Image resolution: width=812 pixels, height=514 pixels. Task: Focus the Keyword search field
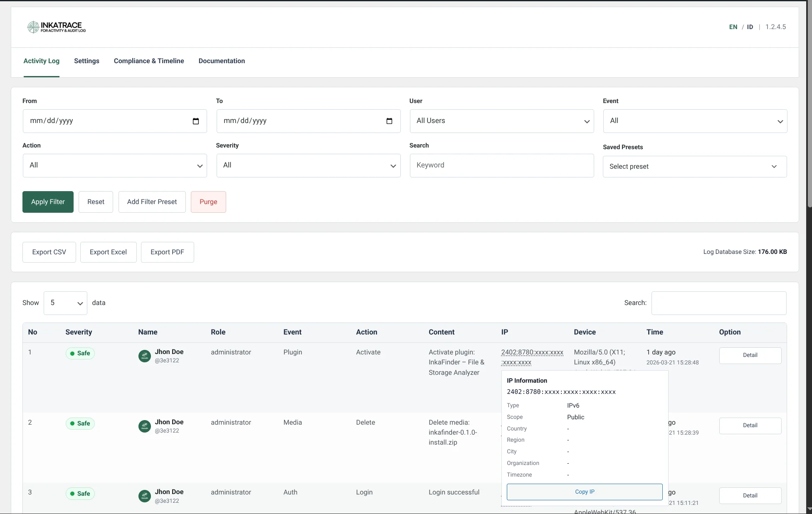[x=502, y=165]
